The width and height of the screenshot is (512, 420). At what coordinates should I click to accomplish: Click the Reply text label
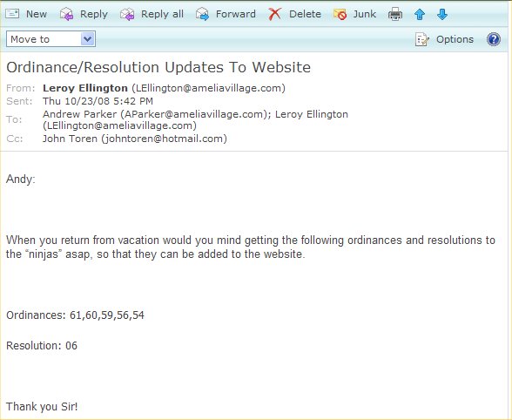click(x=94, y=14)
